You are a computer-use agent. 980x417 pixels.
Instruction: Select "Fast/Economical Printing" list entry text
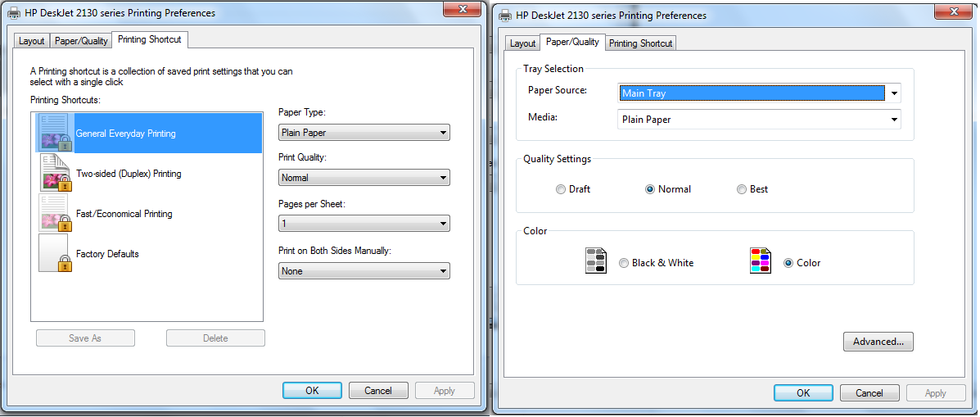click(x=124, y=213)
